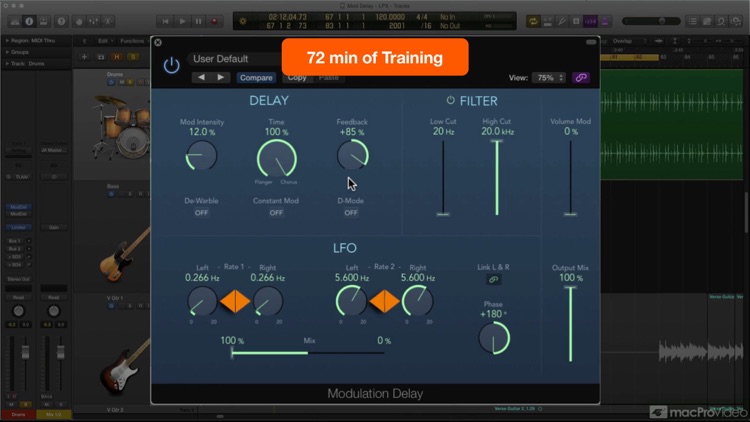Viewport: 750px width, 422px height.
Task: Toggle the De-Warble OFF switch
Action: (x=201, y=213)
